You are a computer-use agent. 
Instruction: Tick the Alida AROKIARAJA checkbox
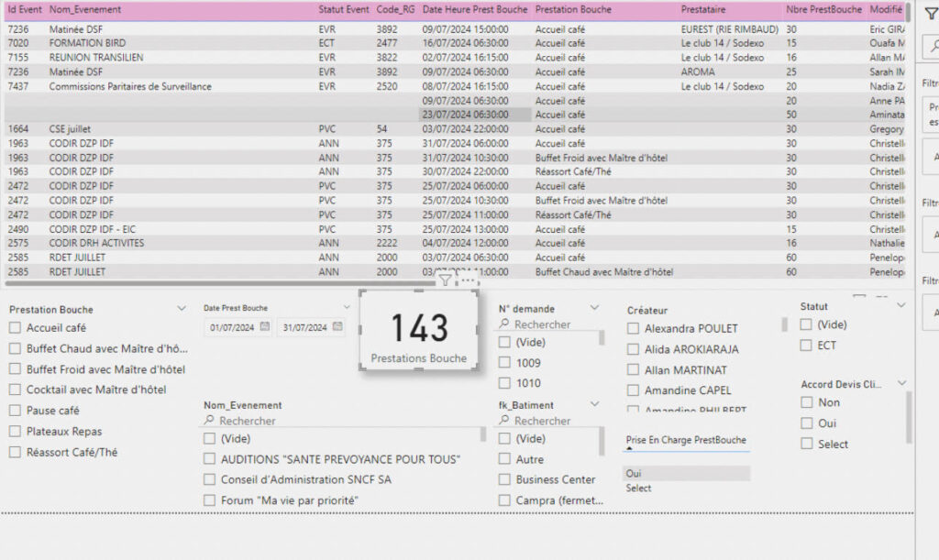633,349
